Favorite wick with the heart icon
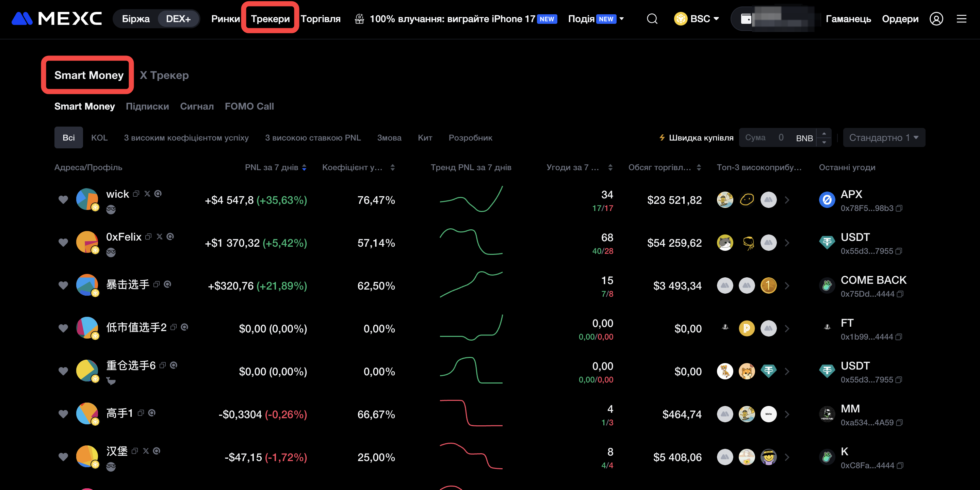This screenshot has height=490, width=980. pos(63,199)
